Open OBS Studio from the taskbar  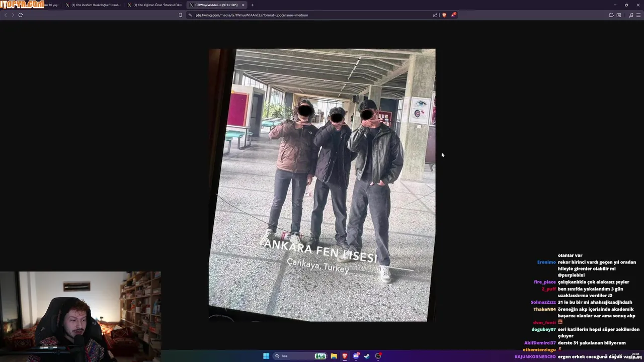(x=378, y=356)
